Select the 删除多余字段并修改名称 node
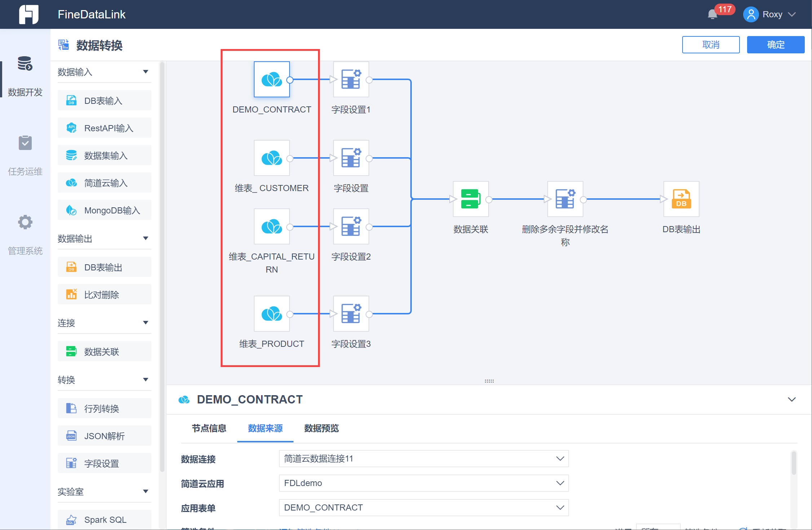 pos(565,199)
